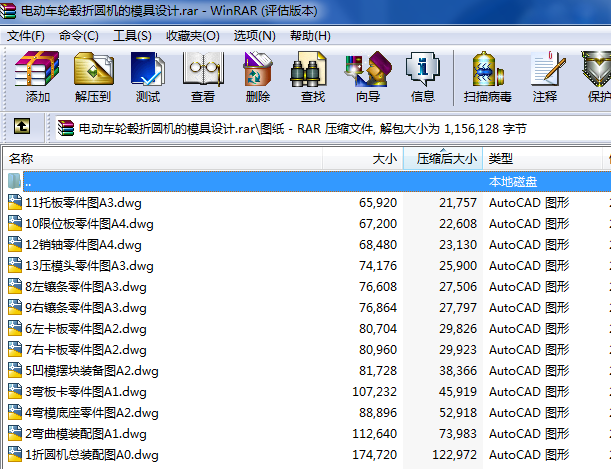
Task: Click the DWG icon of 13压模头零件图A3.dwg
Action: pos(15,265)
